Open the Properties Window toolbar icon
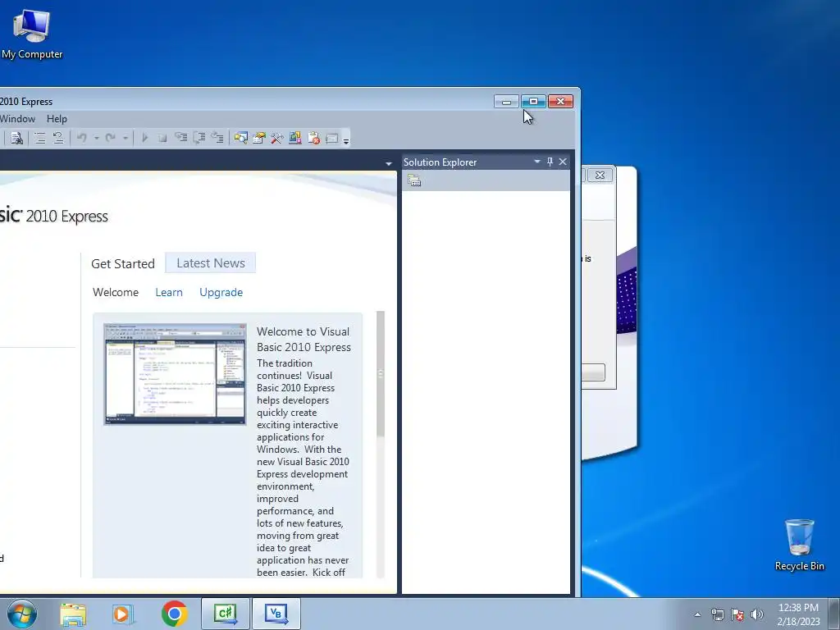Image resolution: width=840 pixels, height=630 pixels. point(258,138)
